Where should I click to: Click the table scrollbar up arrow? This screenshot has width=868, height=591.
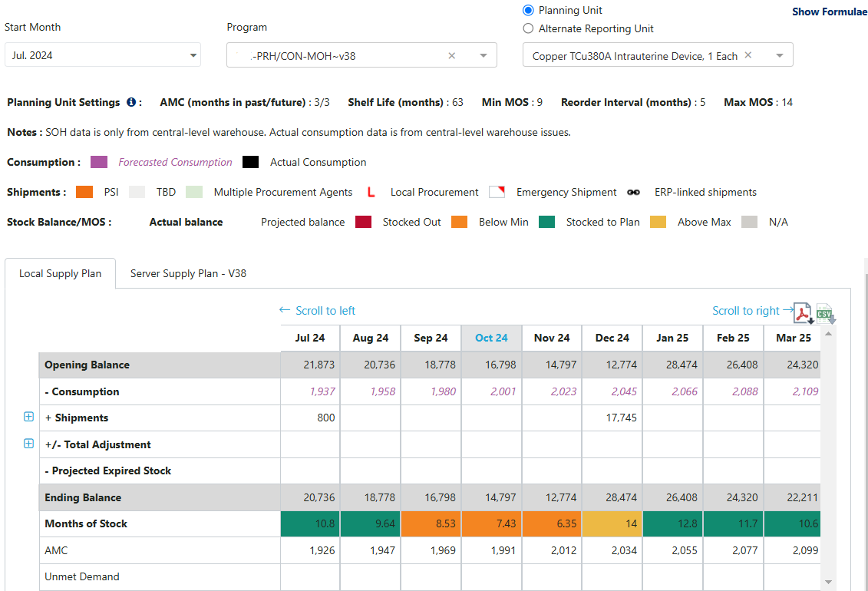tap(828, 334)
